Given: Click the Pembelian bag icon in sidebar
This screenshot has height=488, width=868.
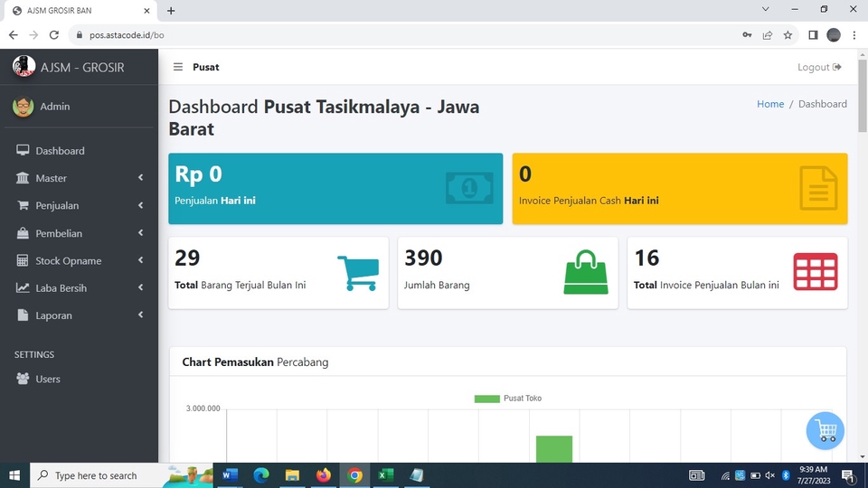Looking at the screenshot, I should click(x=22, y=233).
